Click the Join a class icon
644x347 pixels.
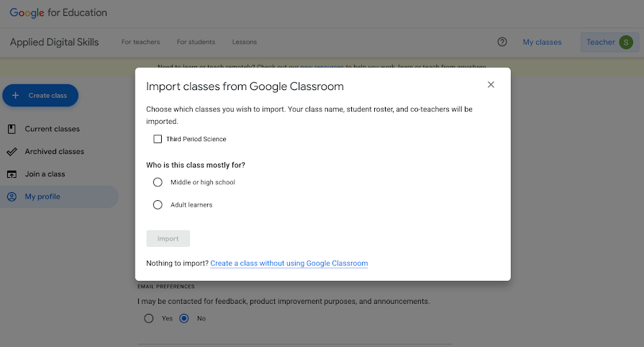[x=12, y=174]
